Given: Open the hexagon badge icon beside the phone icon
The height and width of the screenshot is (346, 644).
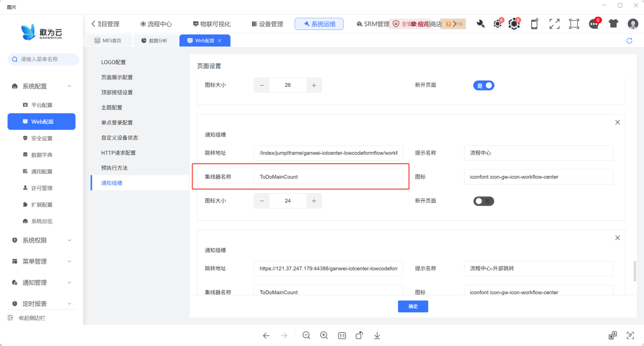Looking at the screenshot, I should point(514,24).
